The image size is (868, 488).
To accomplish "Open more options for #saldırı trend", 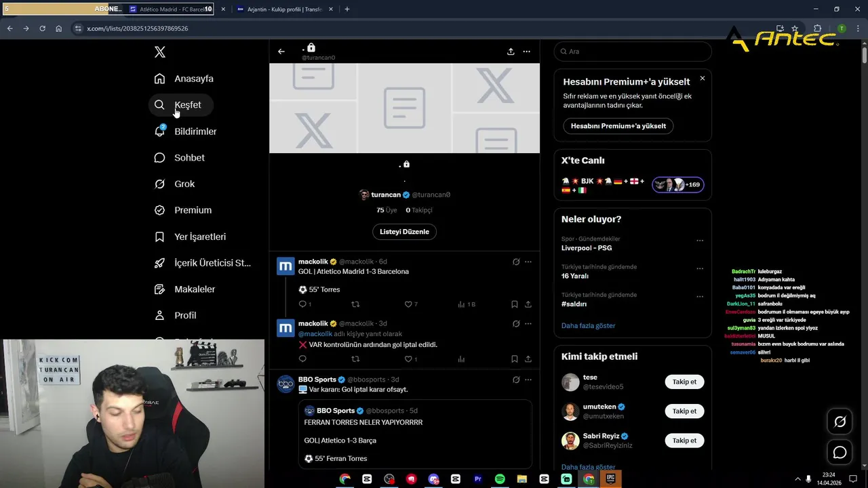I will pyautogui.click(x=700, y=296).
